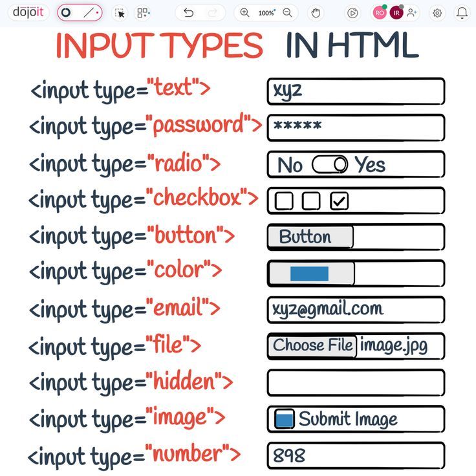This screenshot has width=476, height=476.
Task: Zoom in on the board
Action: pyautogui.click(x=244, y=13)
